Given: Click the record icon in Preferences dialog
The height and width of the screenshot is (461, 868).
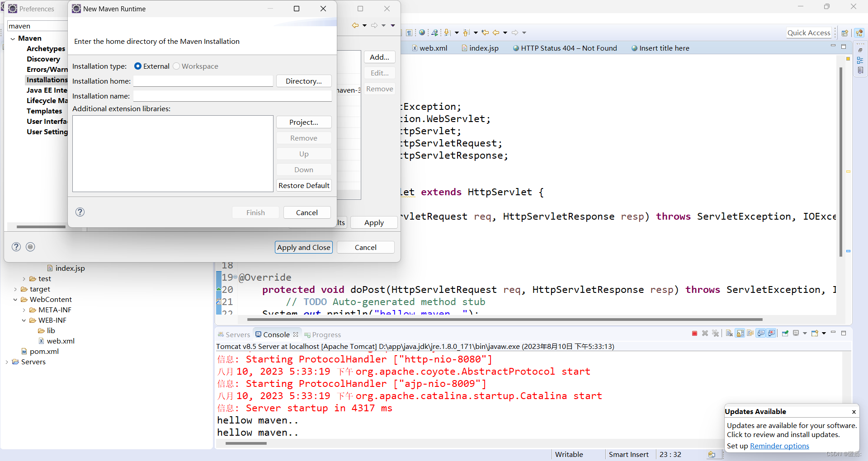Looking at the screenshot, I should [30, 247].
